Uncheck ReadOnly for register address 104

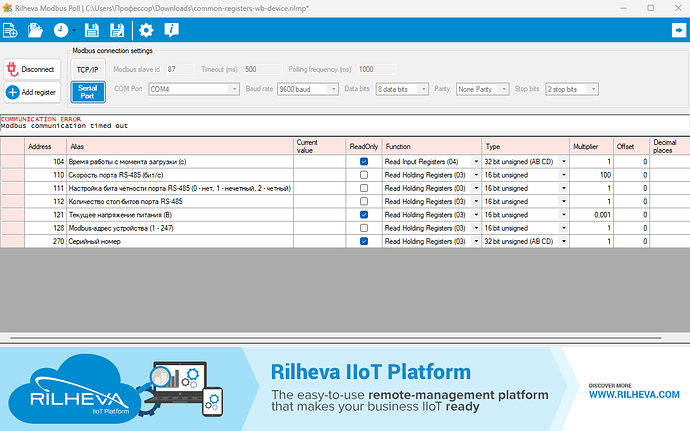pos(364,161)
